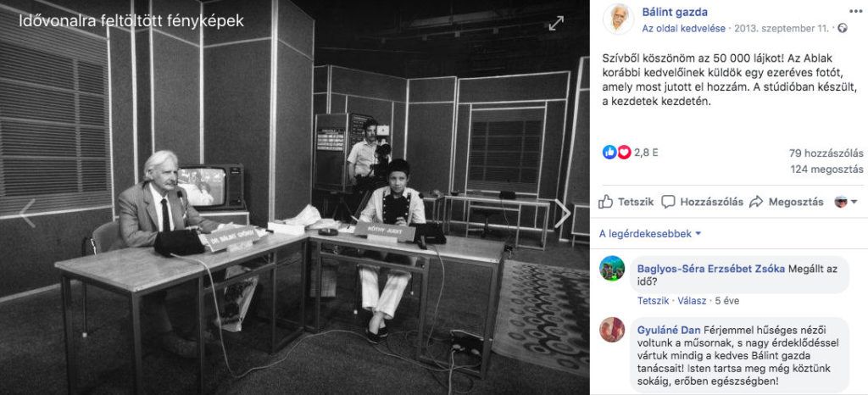This screenshot has width=868, height=395.
Task: Open the comment-as profile selector dropdown
Action: pyautogui.click(x=846, y=202)
